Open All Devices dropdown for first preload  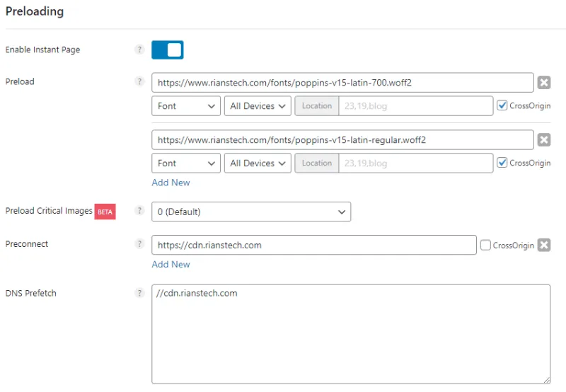258,106
